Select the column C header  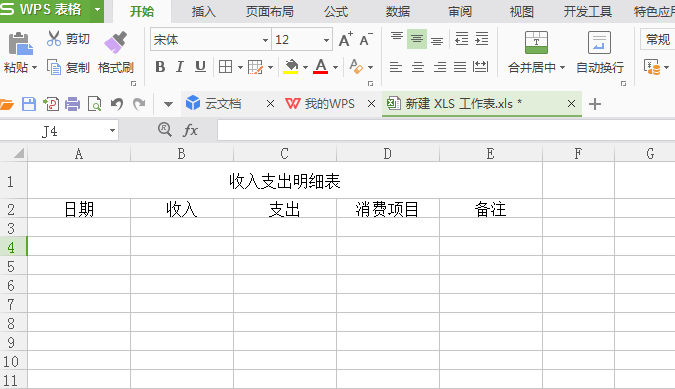click(x=285, y=153)
